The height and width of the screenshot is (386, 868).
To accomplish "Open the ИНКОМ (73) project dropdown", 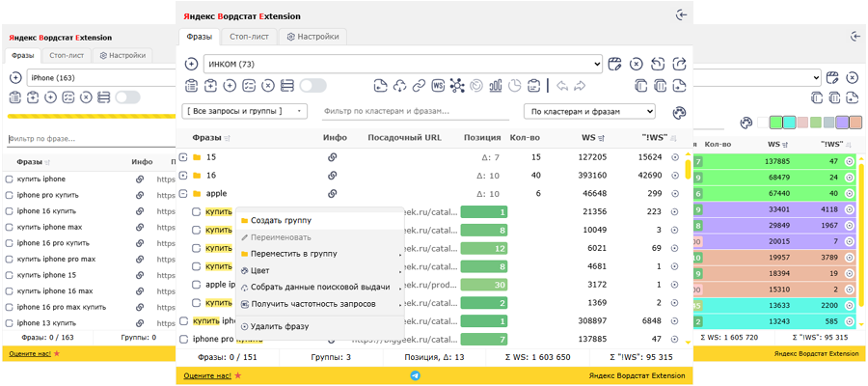I will pyautogui.click(x=402, y=65).
